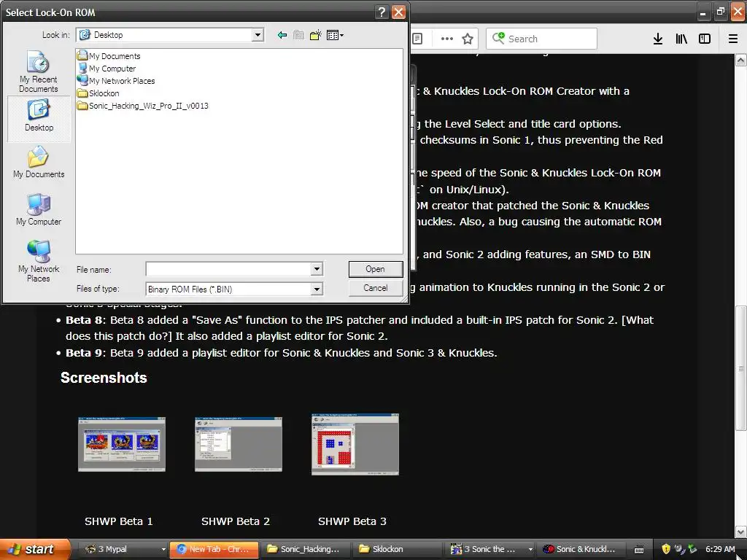Go back to last folder visited
The width and height of the screenshot is (747, 560).
click(282, 35)
